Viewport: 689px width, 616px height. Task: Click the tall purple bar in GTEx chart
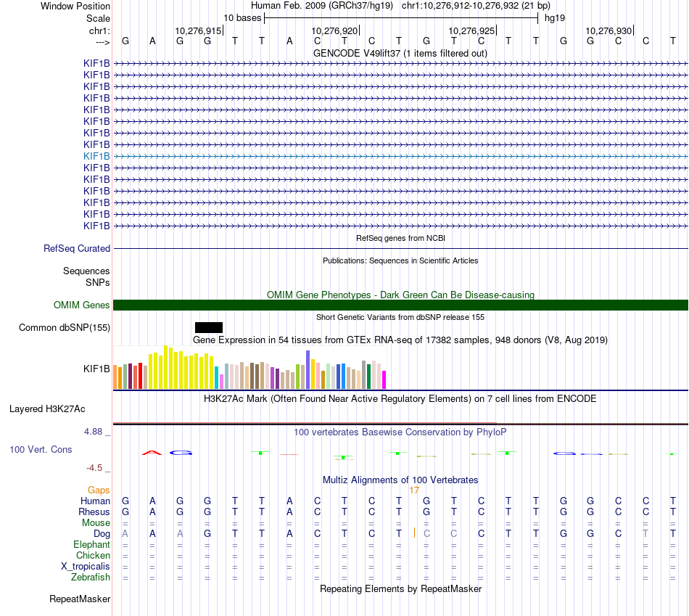(x=308, y=370)
